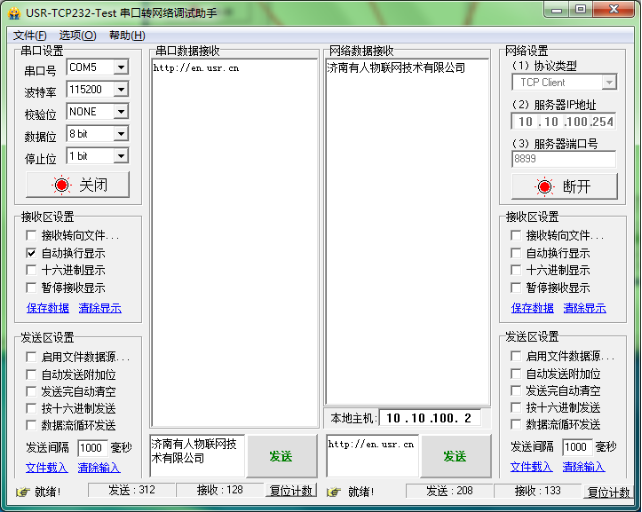Click the application icon in title bar
The image size is (642, 512).
(x=12, y=13)
